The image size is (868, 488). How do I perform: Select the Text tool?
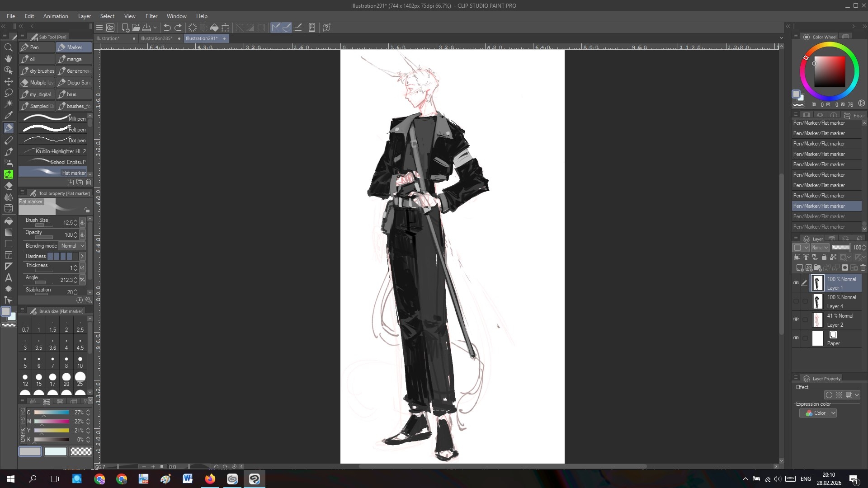coord(8,277)
